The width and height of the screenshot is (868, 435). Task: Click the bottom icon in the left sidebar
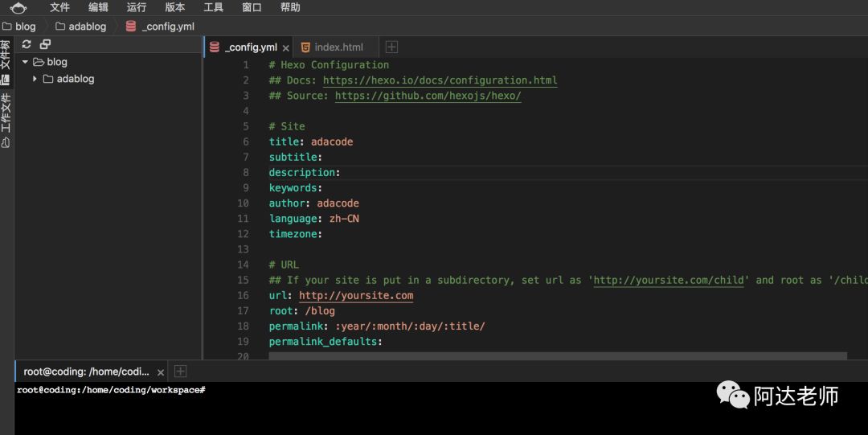(x=6, y=143)
